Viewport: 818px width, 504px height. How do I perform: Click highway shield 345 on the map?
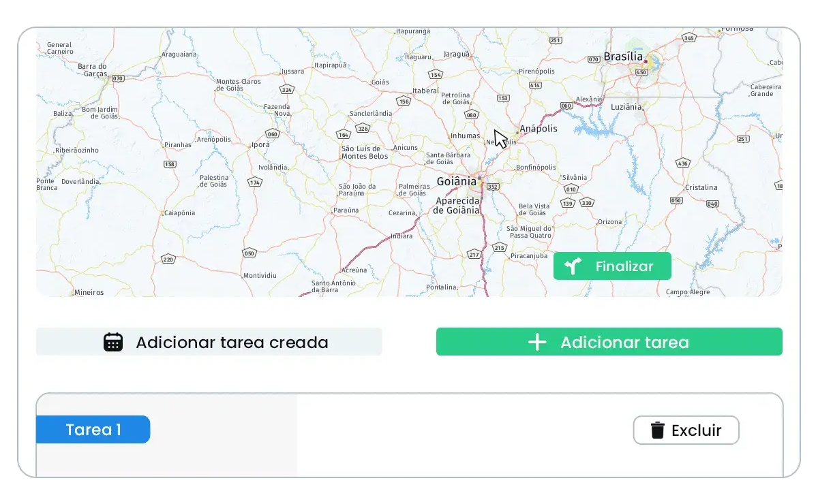[x=689, y=38]
